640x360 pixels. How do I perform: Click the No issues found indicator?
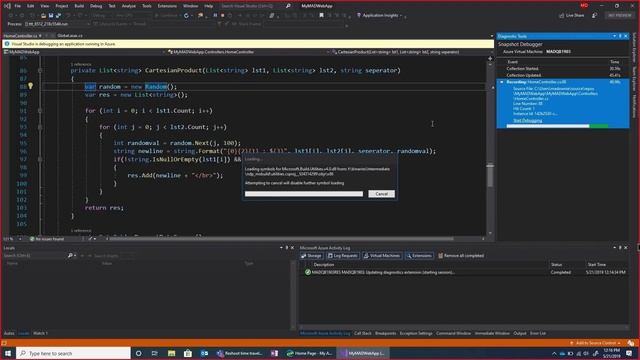click(47, 239)
